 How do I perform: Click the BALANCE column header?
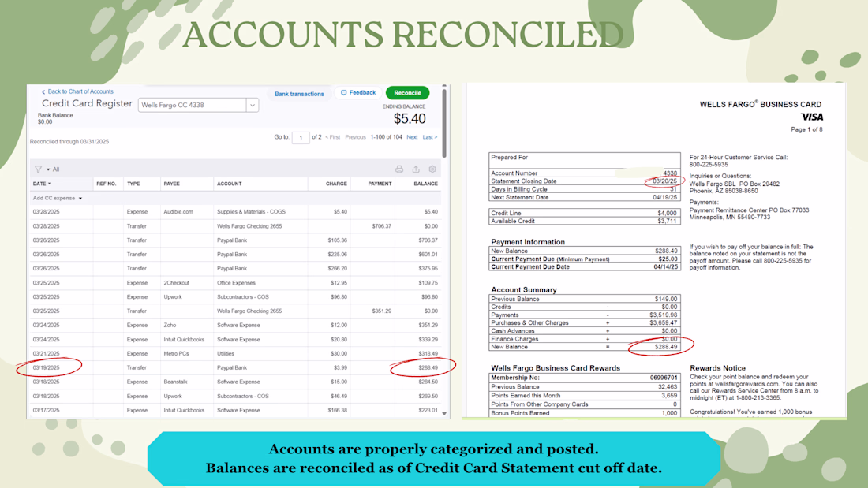(x=425, y=184)
